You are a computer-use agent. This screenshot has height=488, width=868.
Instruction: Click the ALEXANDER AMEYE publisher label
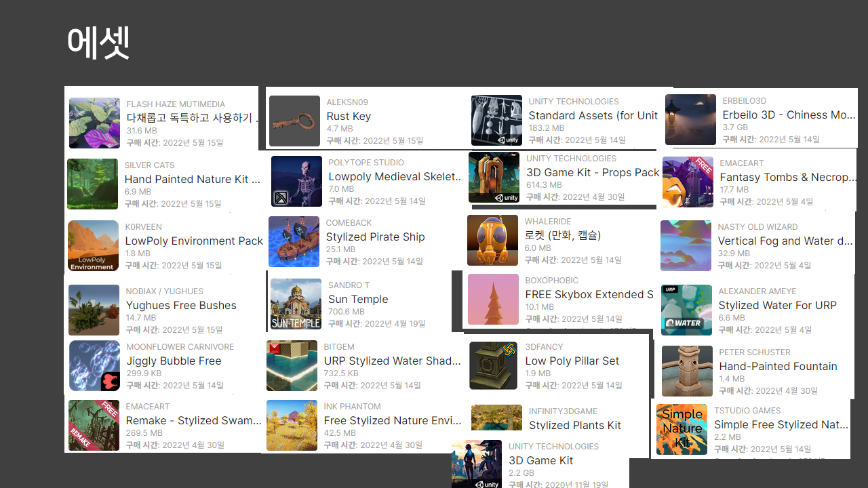(x=757, y=291)
